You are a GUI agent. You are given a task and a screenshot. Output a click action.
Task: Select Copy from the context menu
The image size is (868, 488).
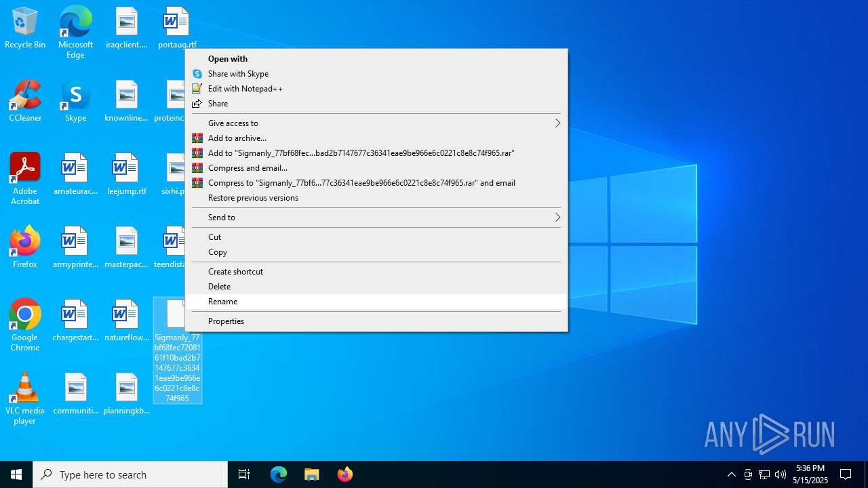pos(376,252)
